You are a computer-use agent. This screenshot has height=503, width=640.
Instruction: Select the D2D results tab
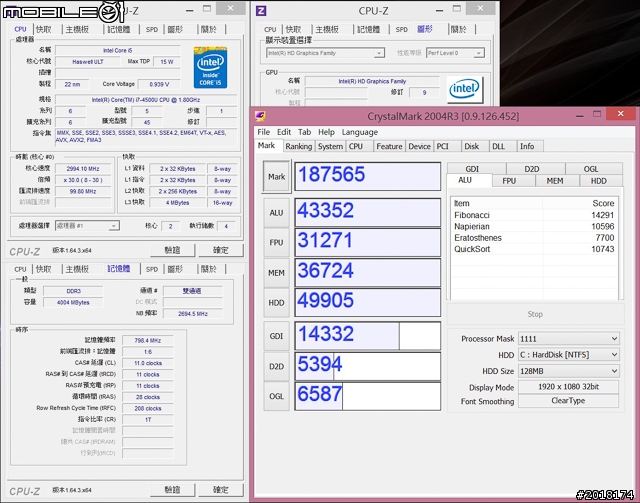[x=532, y=169]
